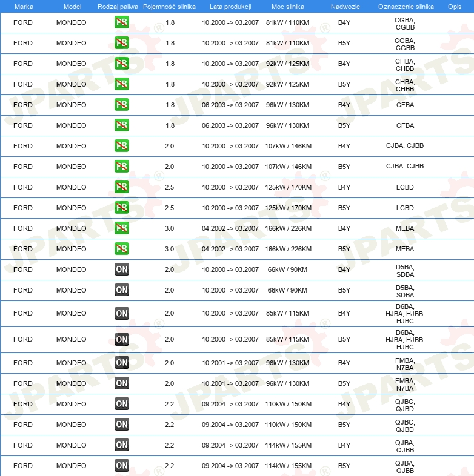
Task: Select '107kW / 146KM' in B4Y row
Action: 288,146
